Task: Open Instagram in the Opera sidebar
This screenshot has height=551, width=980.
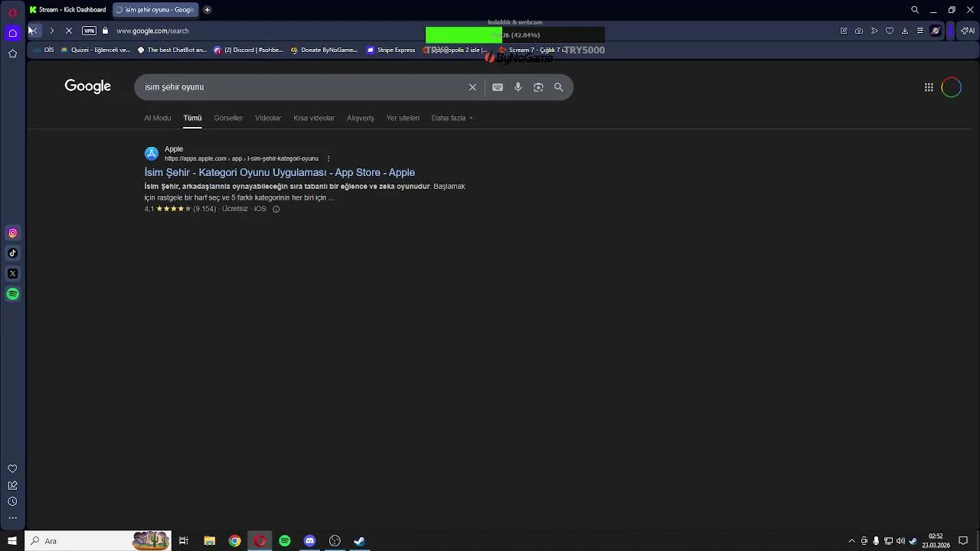Action: coord(12,233)
